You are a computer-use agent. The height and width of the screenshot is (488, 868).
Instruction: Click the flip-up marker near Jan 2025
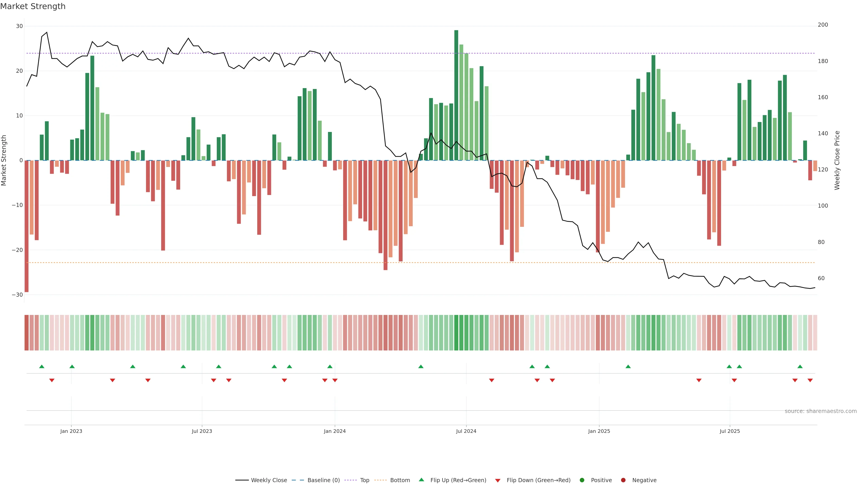tap(628, 366)
